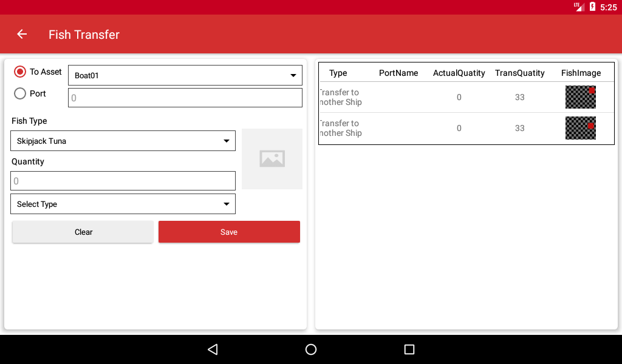Tap the fish image placeholder icon
Viewport: 622px width, 364px height.
click(272, 159)
